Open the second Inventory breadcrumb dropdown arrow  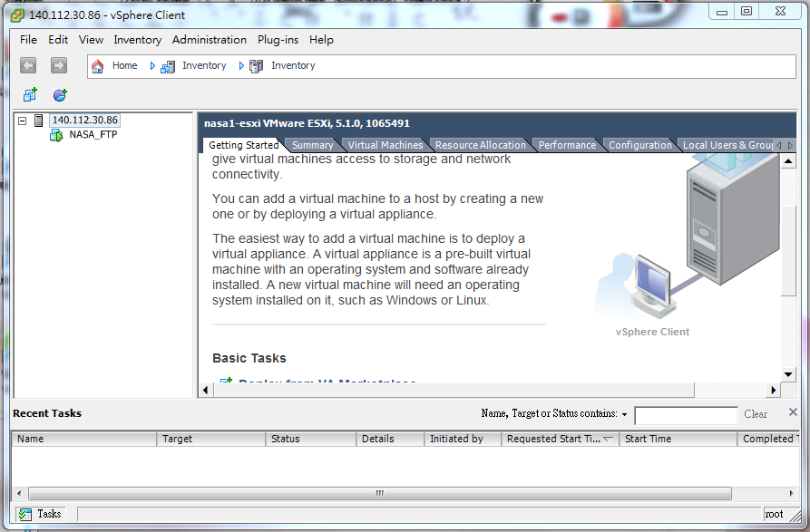241,66
